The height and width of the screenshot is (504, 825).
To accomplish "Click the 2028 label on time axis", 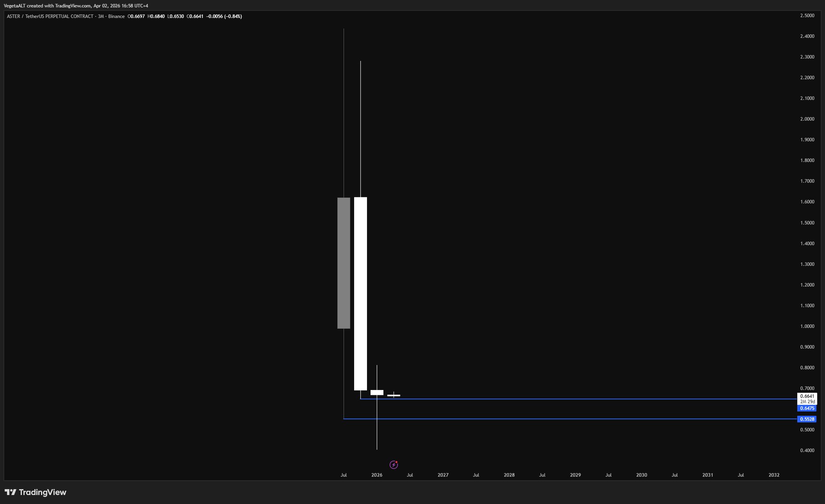I will coord(509,475).
